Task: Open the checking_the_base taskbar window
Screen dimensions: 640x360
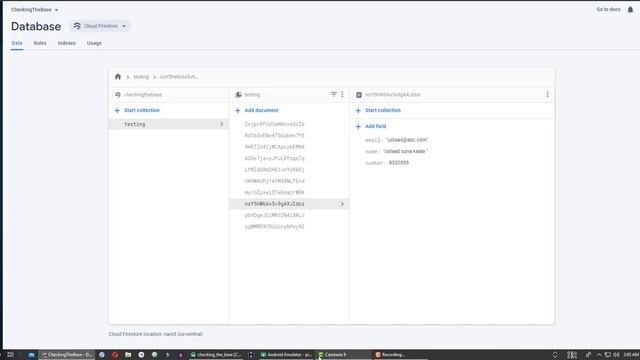Action: pyautogui.click(x=216, y=355)
